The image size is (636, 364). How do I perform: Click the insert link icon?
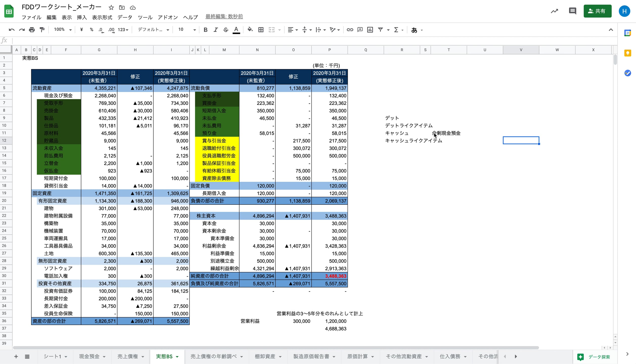pos(350,30)
